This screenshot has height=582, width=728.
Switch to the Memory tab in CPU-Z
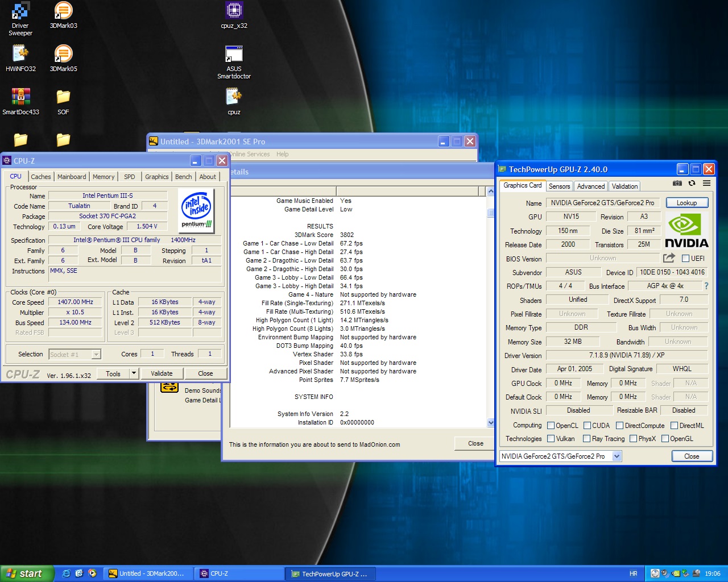point(104,177)
